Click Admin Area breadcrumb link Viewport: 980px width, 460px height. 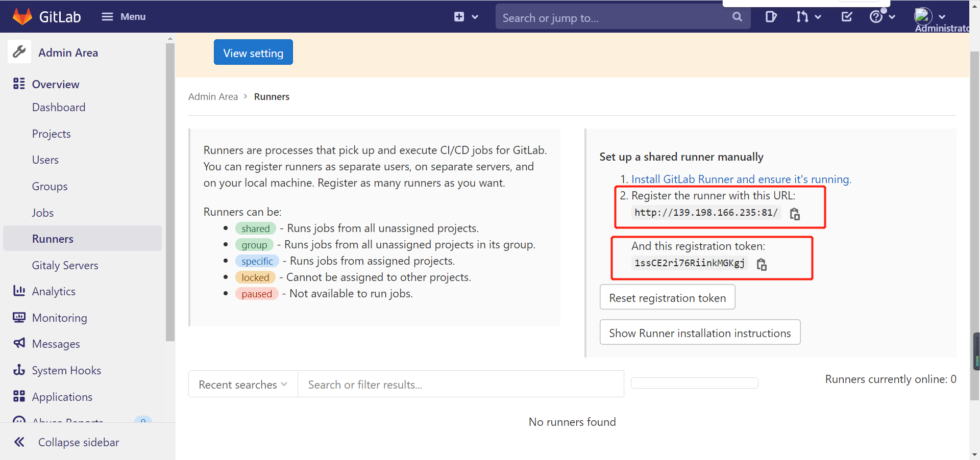pos(213,96)
